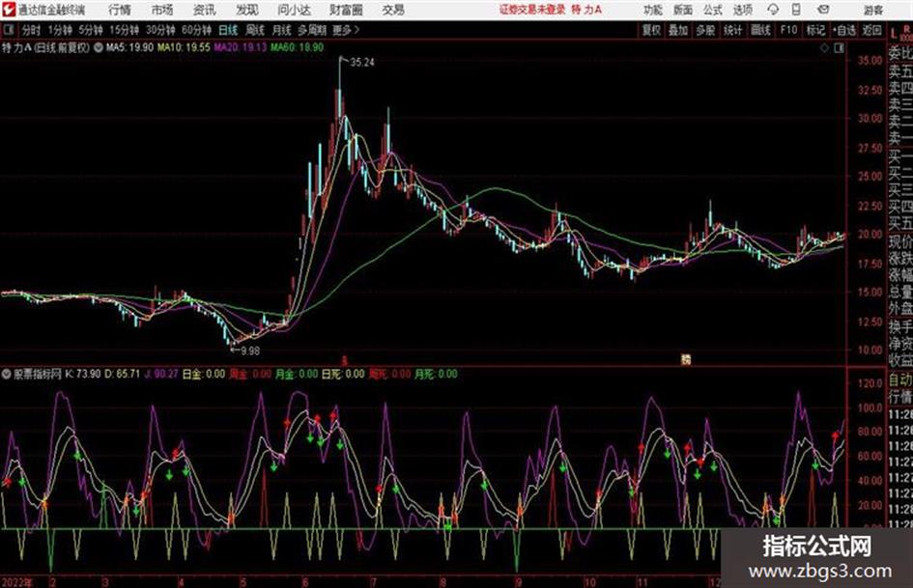Toggle 自选 watchlist for this stock
This screenshot has width=913, height=588.
point(844,30)
